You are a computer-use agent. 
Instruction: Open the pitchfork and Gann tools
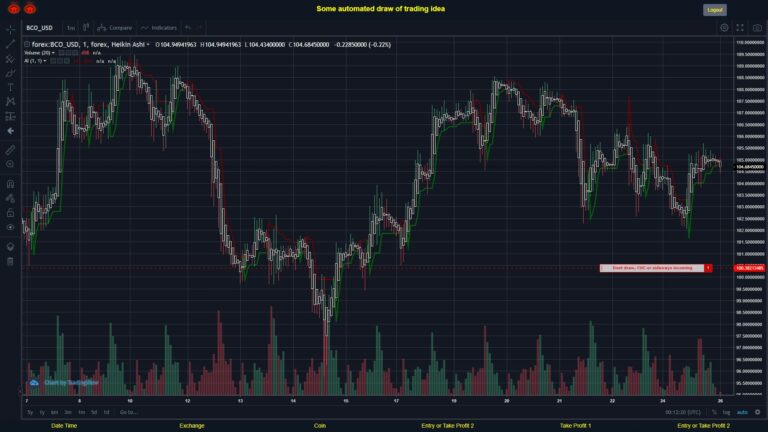(x=10, y=59)
